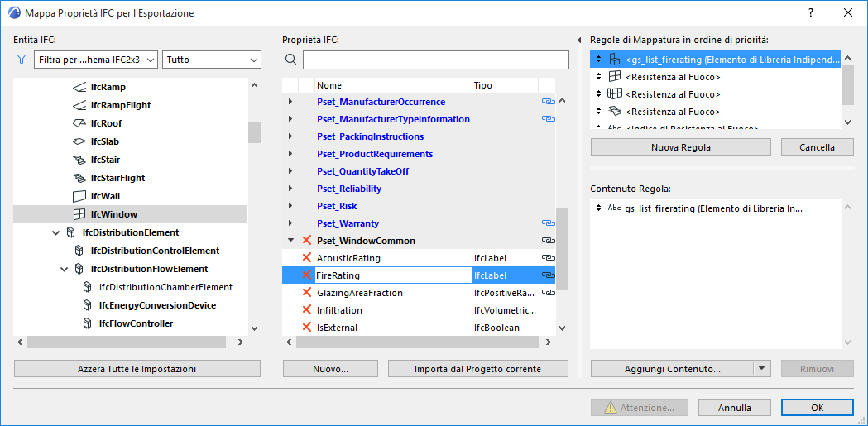Click the Nuova Regola button
The image size is (868, 426).
[x=681, y=147]
